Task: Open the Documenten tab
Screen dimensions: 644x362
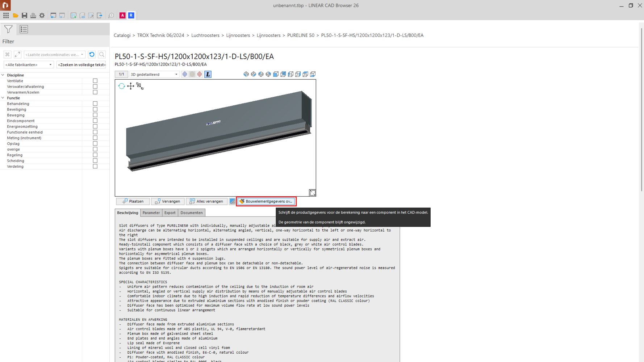Action: pyautogui.click(x=192, y=213)
